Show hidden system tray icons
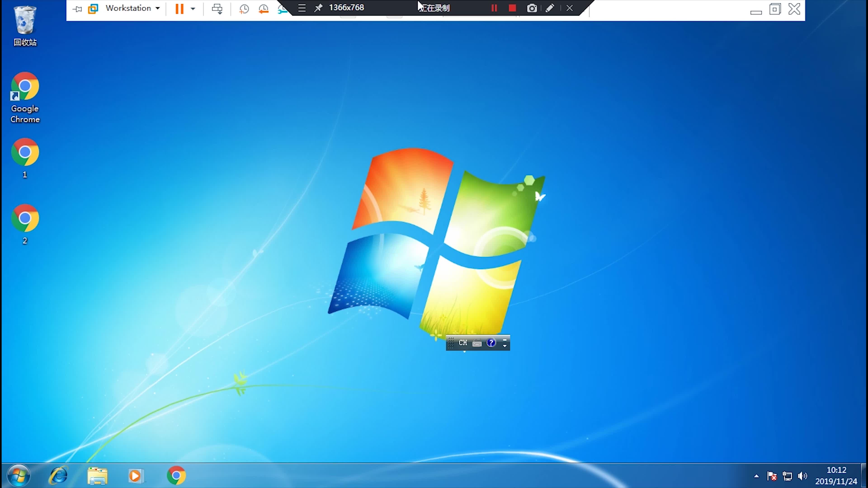Screen dimensions: 868x488 coord(757,476)
